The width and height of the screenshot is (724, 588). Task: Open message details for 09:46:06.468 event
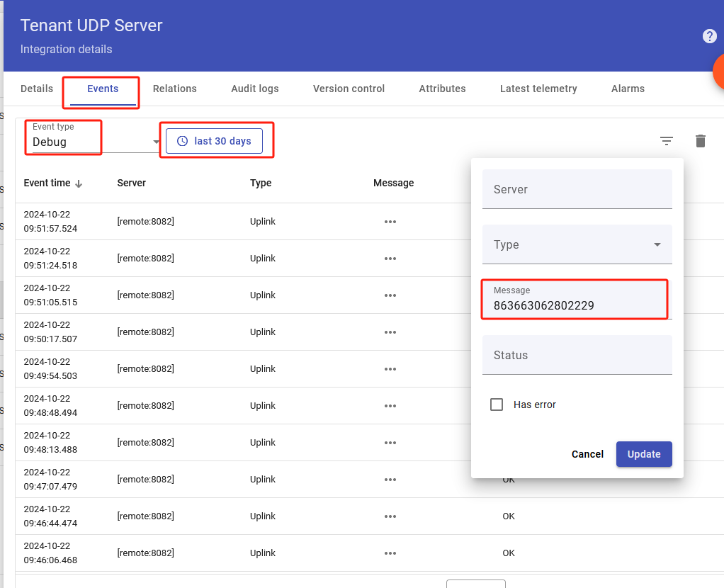(x=390, y=553)
